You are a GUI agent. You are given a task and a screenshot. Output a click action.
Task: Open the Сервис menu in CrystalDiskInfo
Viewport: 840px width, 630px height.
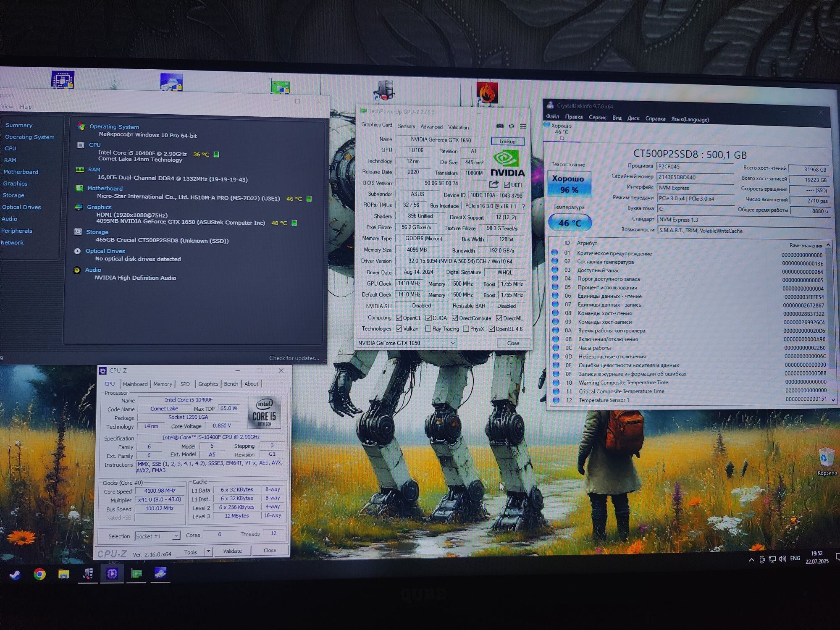pos(597,118)
